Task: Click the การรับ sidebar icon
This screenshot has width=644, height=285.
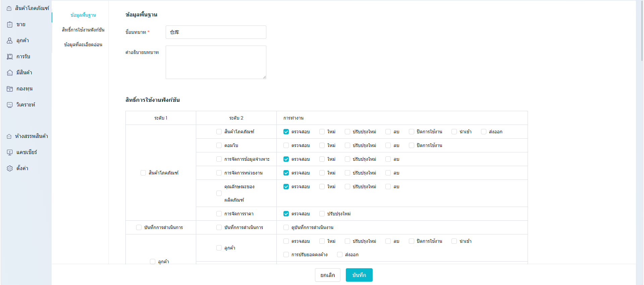Action: click(x=10, y=57)
